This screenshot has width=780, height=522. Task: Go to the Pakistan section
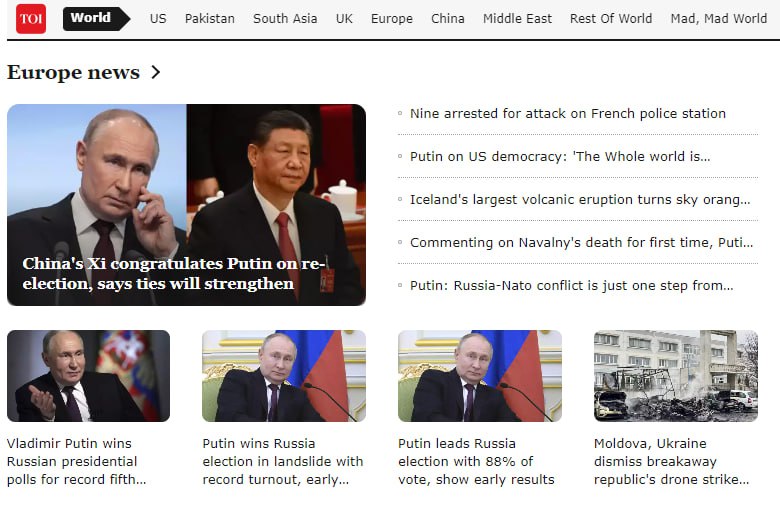tap(210, 19)
